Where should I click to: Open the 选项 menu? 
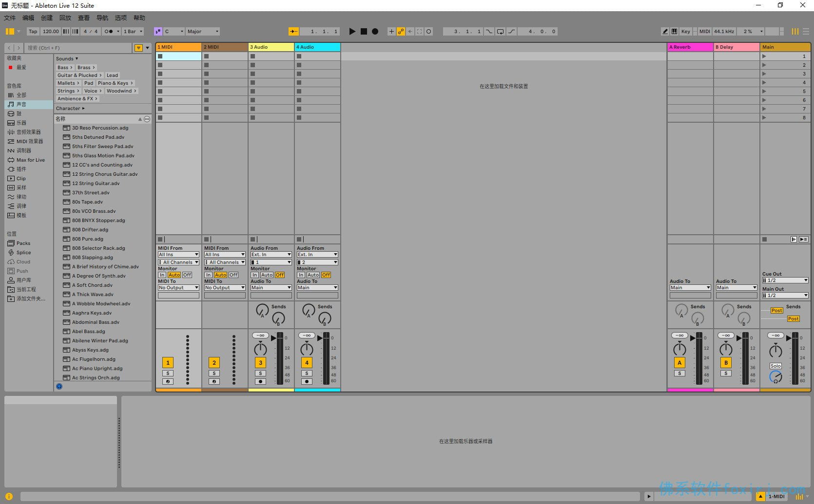[121, 18]
